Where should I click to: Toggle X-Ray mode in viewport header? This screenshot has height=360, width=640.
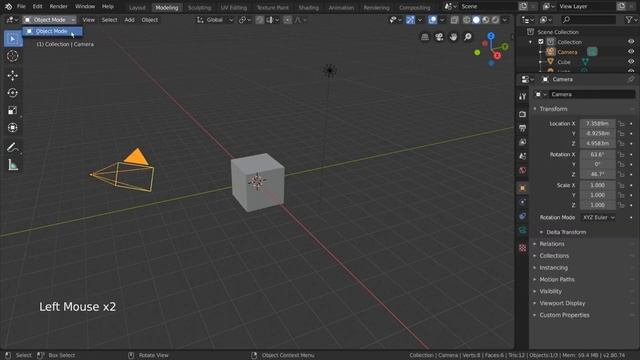click(454, 20)
